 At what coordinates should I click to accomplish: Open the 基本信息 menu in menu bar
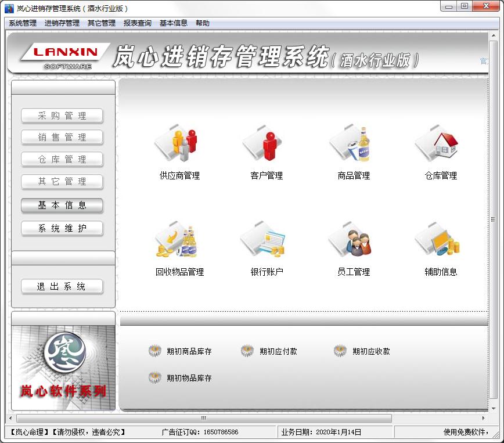click(174, 23)
